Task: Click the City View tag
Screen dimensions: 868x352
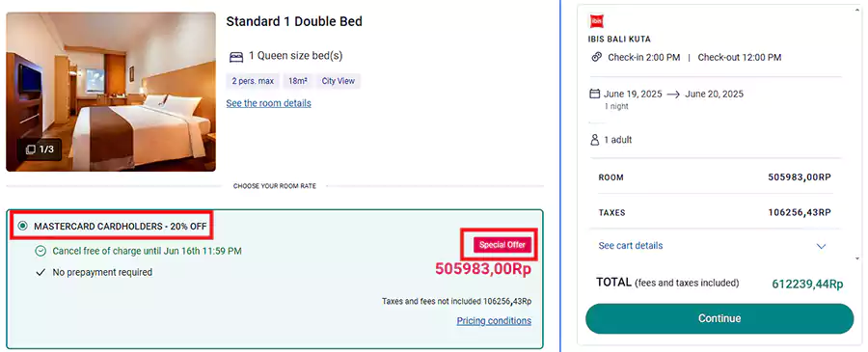Action: (339, 81)
